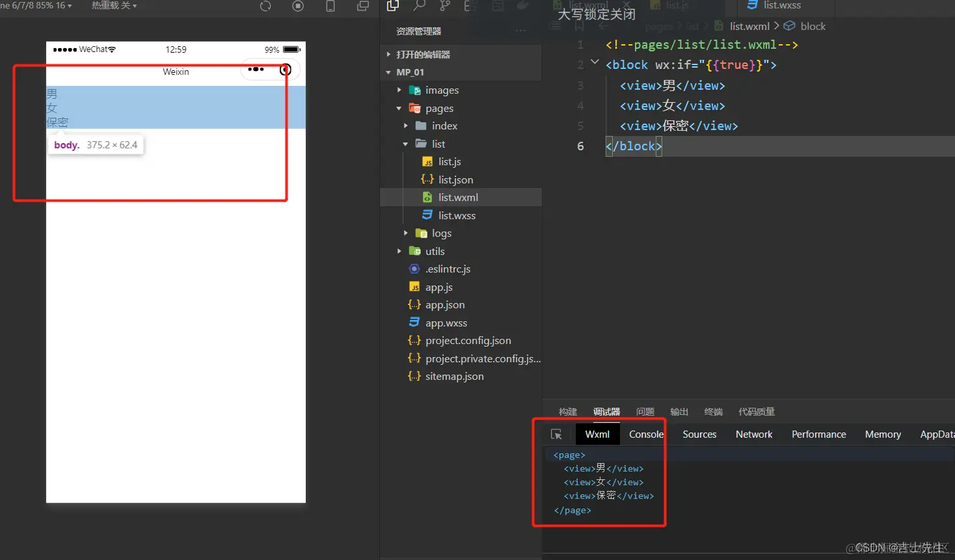Select the <view>保密</view> node in Wxml panel

coord(609,496)
